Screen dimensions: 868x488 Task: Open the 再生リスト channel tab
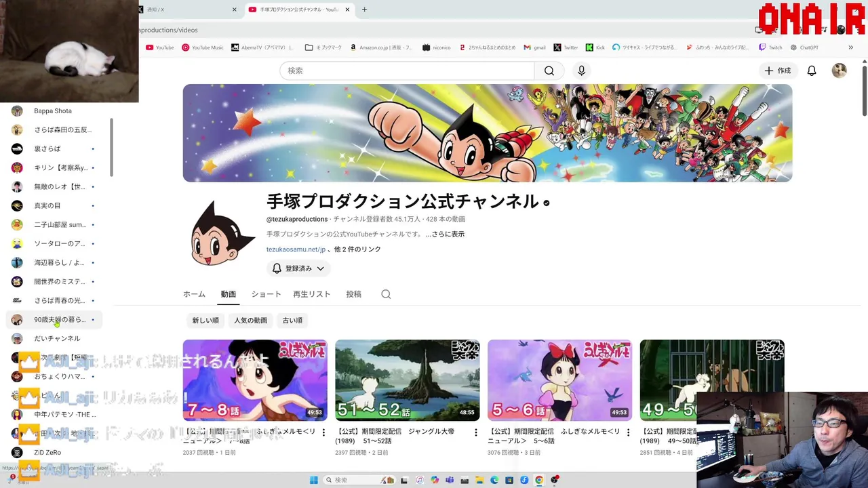[311, 294]
